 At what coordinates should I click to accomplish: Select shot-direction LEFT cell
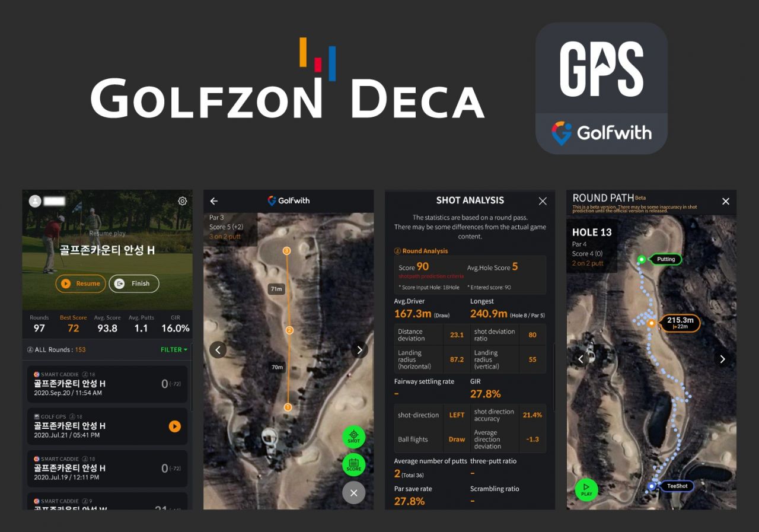(457, 415)
